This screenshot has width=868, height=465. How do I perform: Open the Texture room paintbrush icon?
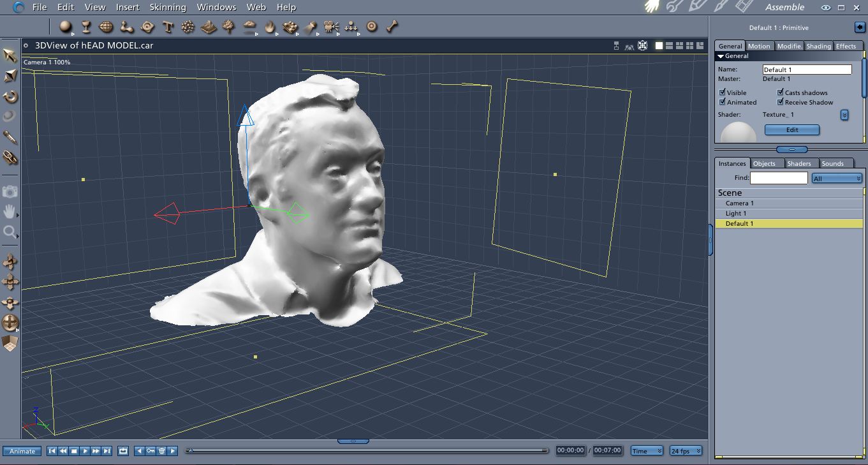point(721,7)
